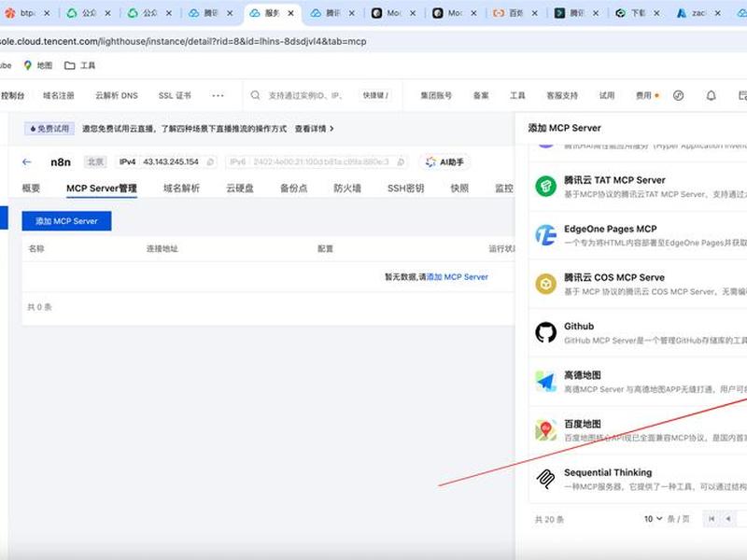Click the compass icon next to 费用
747x560 pixels.
(x=679, y=96)
